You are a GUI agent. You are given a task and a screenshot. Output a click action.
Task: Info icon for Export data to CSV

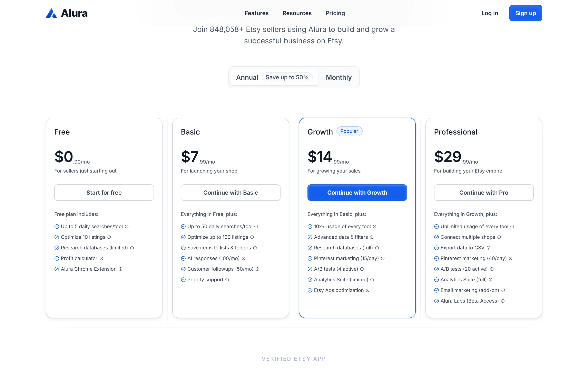coord(489,248)
